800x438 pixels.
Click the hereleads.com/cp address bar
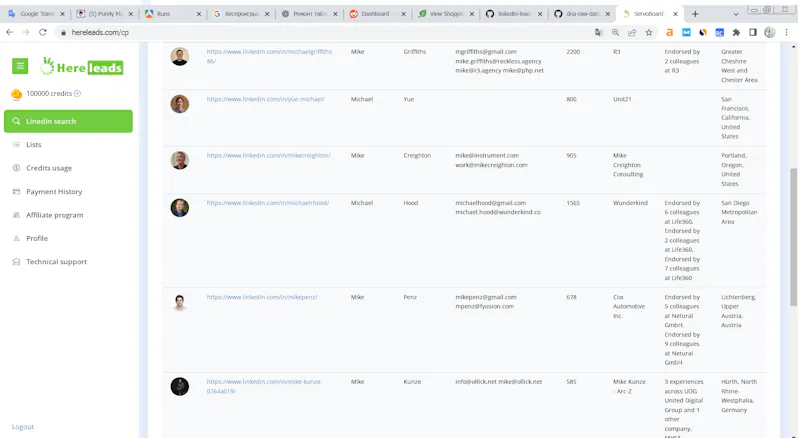click(x=327, y=32)
